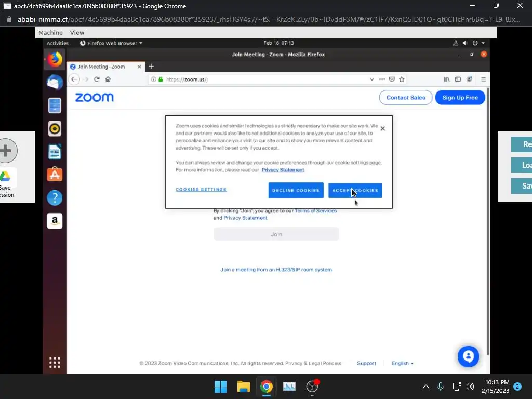Launch LibreOffice Writer from dock
This screenshot has height=399, width=532.
click(x=55, y=152)
